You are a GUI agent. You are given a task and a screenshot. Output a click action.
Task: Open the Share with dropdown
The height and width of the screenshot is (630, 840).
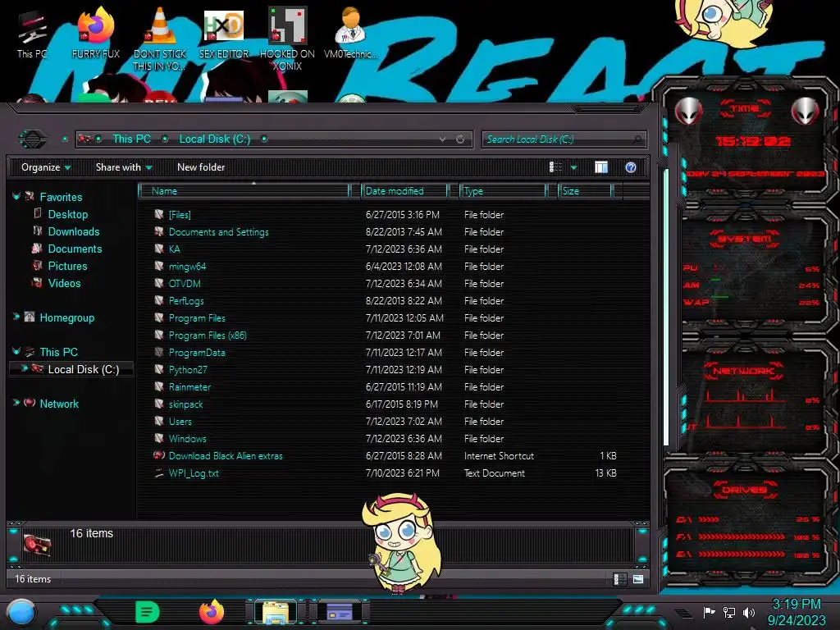124,167
